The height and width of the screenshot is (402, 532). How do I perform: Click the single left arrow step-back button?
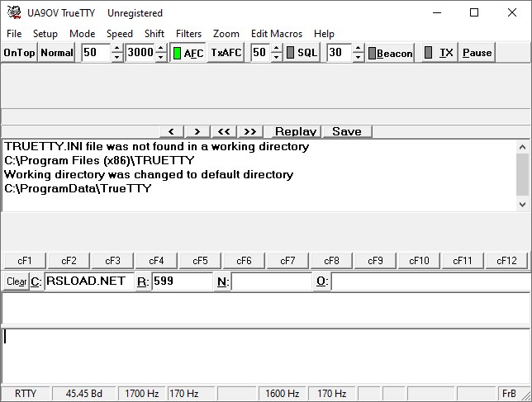point(171,131)
